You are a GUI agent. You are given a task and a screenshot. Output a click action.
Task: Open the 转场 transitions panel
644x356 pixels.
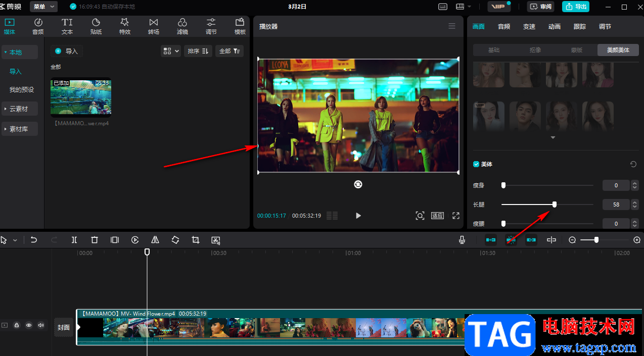pos(154,26)
